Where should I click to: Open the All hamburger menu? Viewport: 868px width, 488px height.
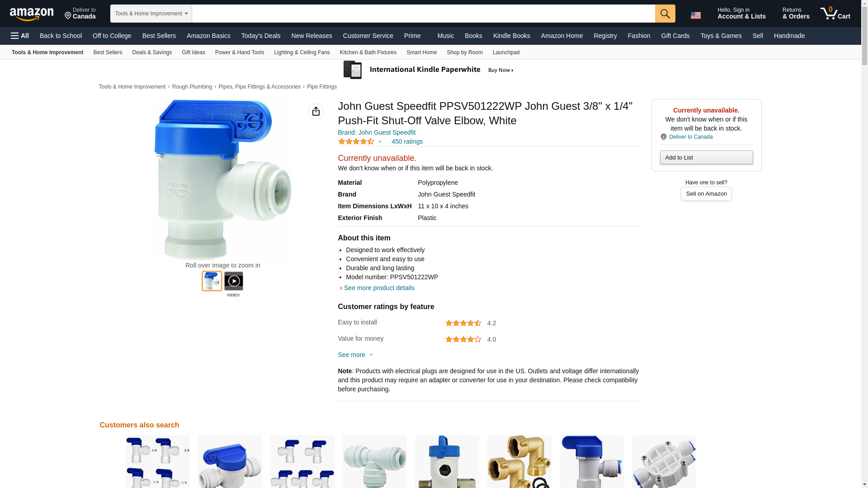(20, 36)
